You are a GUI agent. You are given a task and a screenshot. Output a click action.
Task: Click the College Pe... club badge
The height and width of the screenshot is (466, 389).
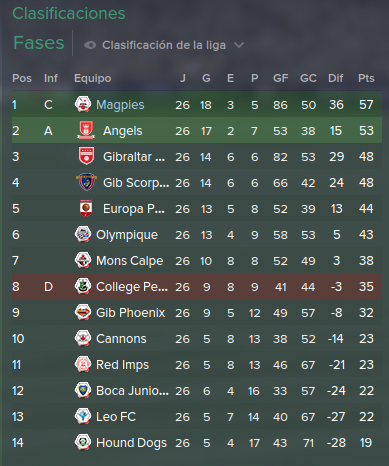click(x=83, y=286)
